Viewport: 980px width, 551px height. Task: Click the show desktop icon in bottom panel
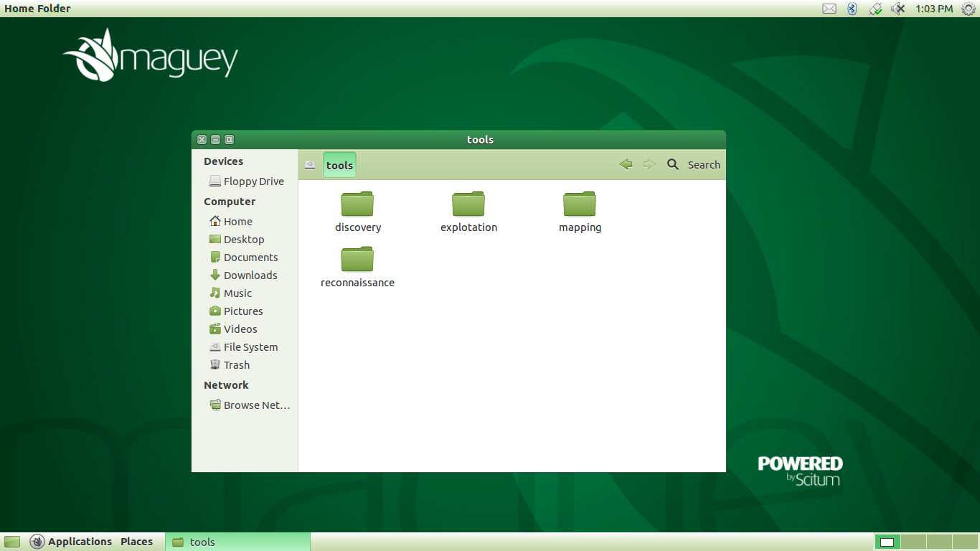(12, 542)
